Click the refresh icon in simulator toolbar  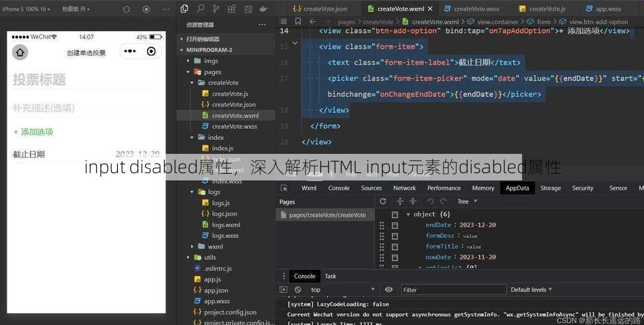tap(127, 9)
